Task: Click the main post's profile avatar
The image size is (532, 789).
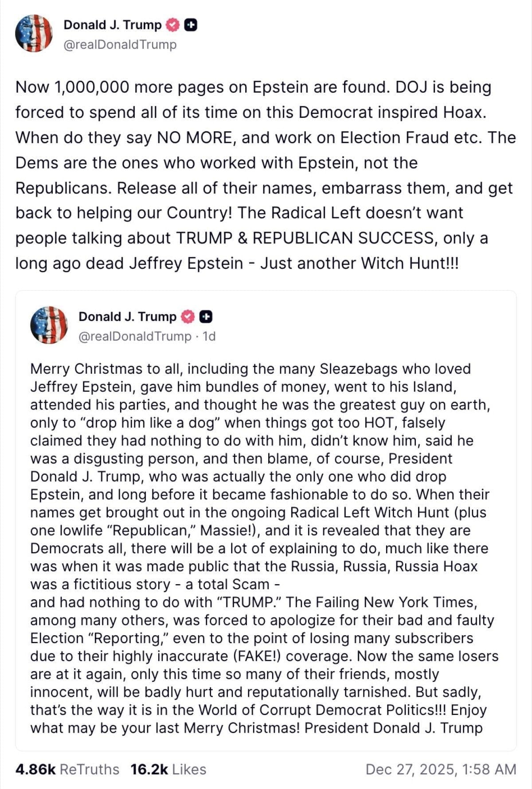Action: (x=34, y=34)
